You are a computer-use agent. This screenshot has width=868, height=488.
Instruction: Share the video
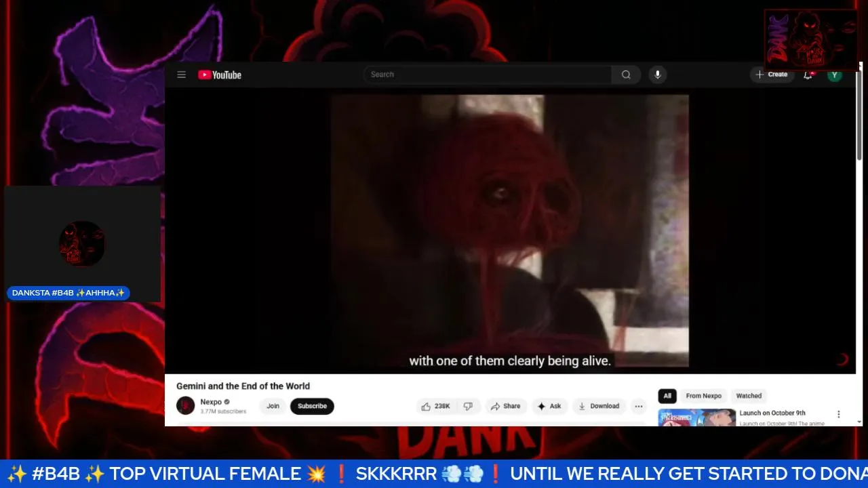[x=506, y=406]
